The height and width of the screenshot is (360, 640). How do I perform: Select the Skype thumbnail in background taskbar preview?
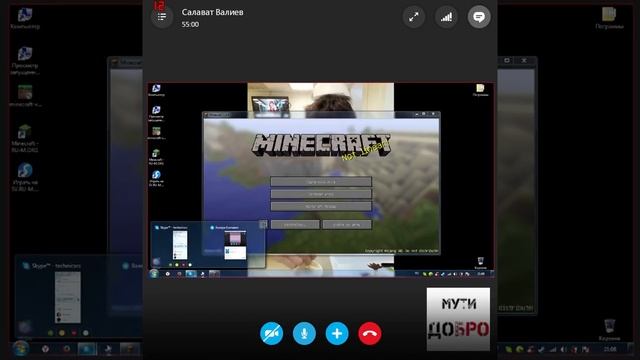tap(67, 297)
